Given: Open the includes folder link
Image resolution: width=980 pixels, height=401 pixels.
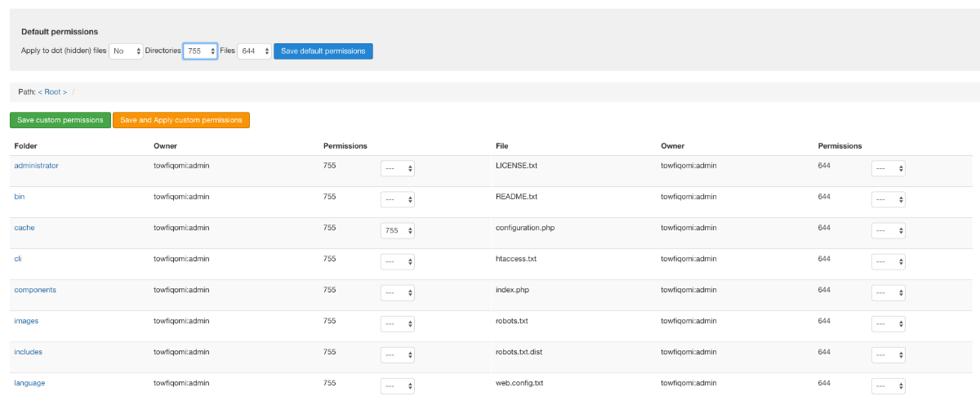Looking at the screenshot, I should pos(29,352).
